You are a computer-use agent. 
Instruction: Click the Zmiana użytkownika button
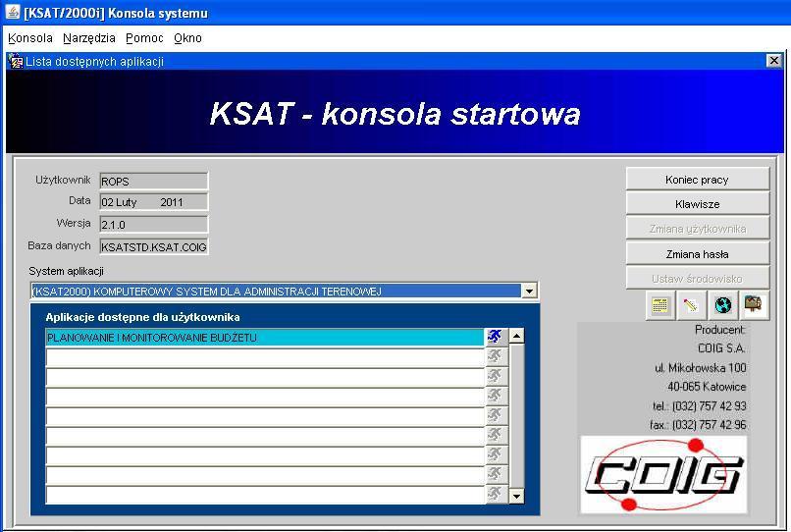pyautogui.click(x=697, y=229)
